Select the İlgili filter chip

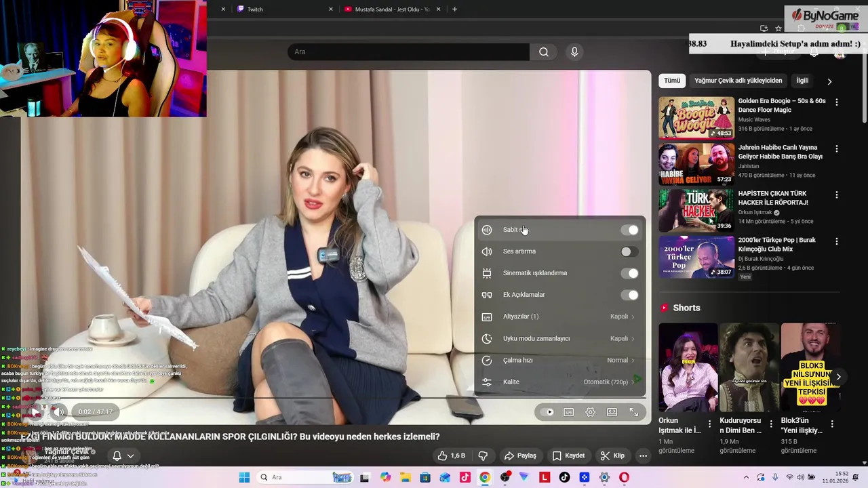pyautogui.click(x=802, y=81)
